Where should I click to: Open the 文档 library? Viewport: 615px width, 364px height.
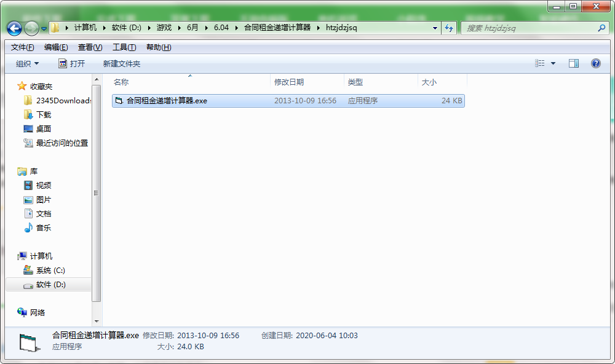pyautogui.click(x=38, y=214)
